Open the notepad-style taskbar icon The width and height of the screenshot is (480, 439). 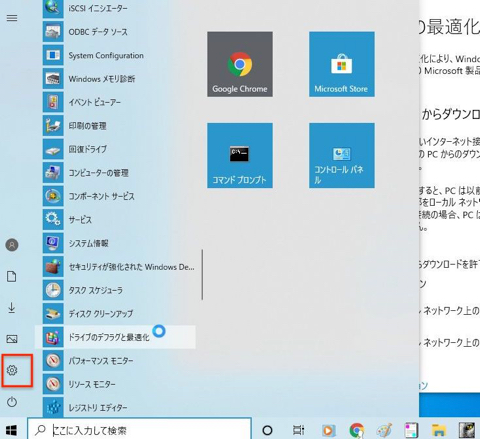[411, 430]
